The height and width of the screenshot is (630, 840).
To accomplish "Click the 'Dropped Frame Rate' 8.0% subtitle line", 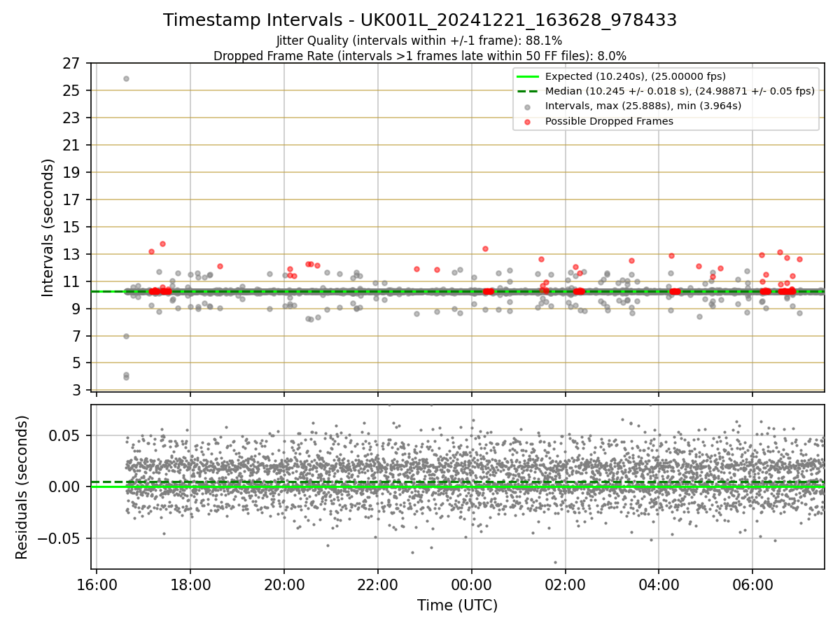I will click(x=420, y=55).
